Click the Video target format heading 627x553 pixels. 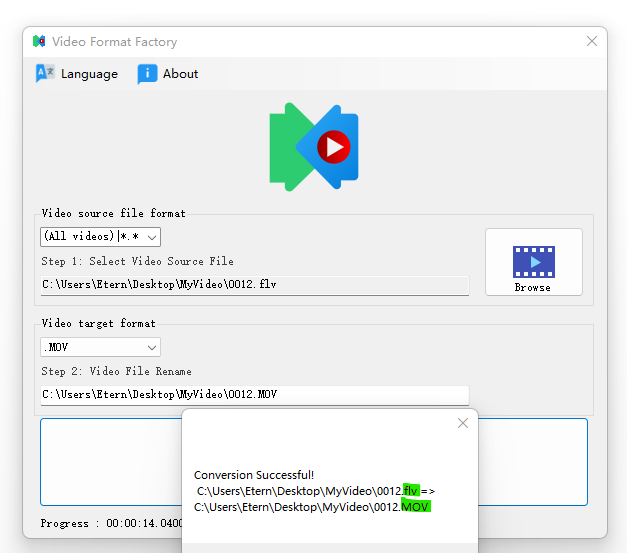[x=98, y=323]
